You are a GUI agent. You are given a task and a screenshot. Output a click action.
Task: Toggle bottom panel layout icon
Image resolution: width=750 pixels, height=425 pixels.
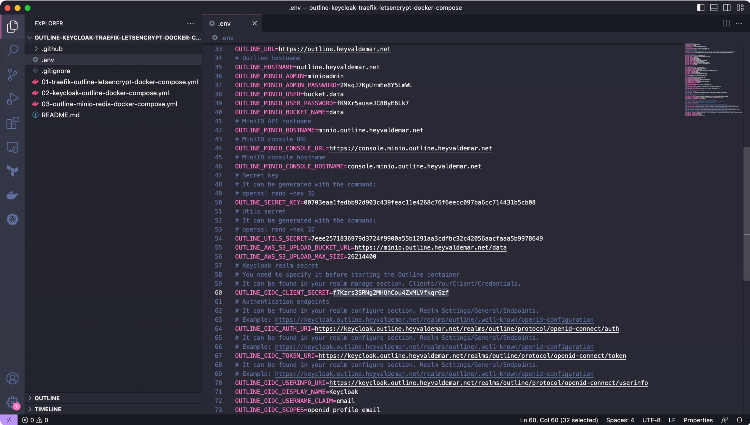(x=714, y=8)
